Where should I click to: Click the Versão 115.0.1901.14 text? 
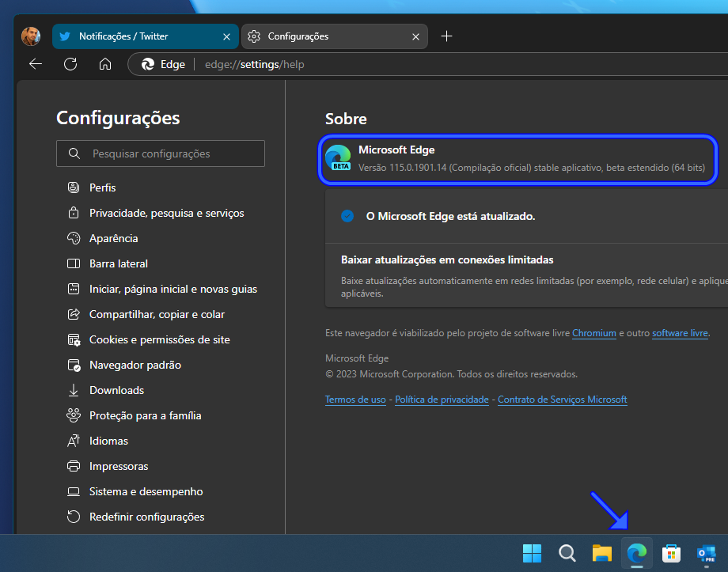point(532,168)
